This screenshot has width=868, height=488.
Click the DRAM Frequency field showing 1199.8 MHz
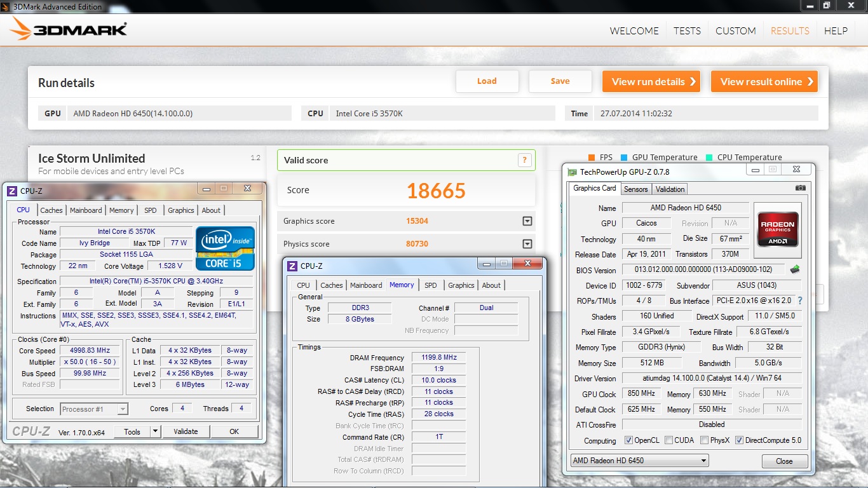pos(439,358)
